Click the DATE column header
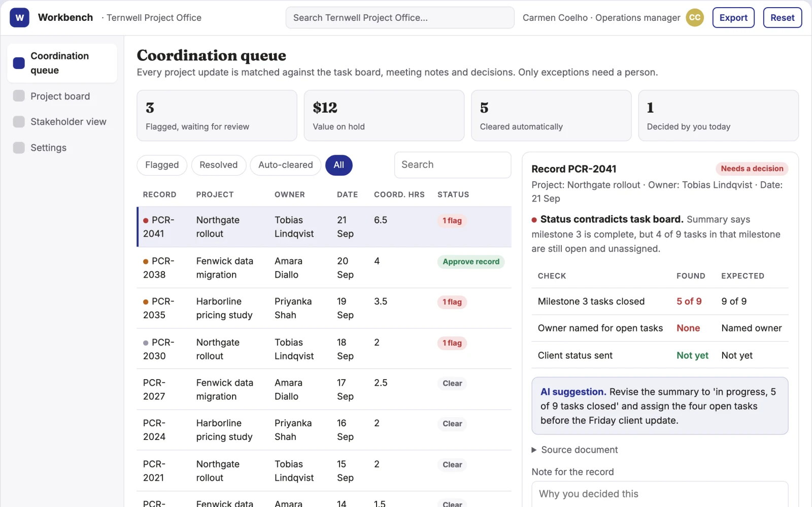Viewport: 812px width, 507px height. point(347,195)
